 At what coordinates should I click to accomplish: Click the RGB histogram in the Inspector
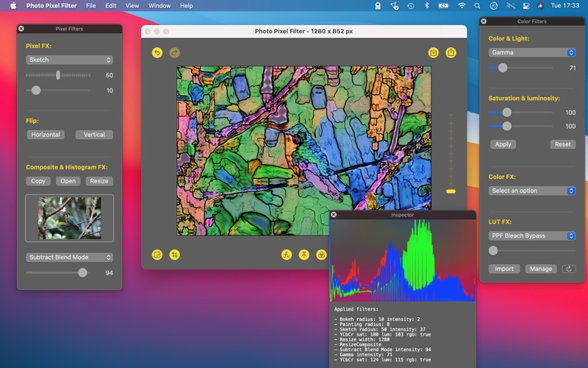click(x=402, y=261)
